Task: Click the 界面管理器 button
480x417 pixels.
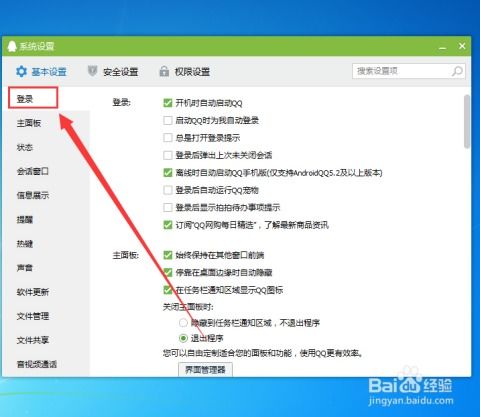Action: point(205,369)
